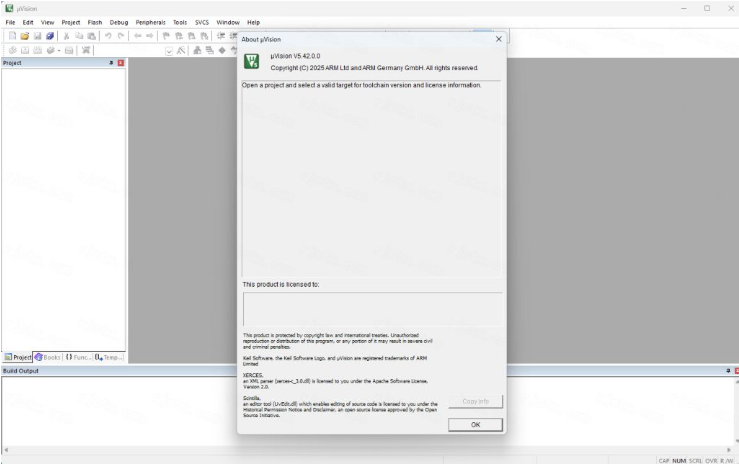Click the Build Output scroll-right arrow
Image resolution: width=739 pixels, height=465 pixels.
click(729, 450)
